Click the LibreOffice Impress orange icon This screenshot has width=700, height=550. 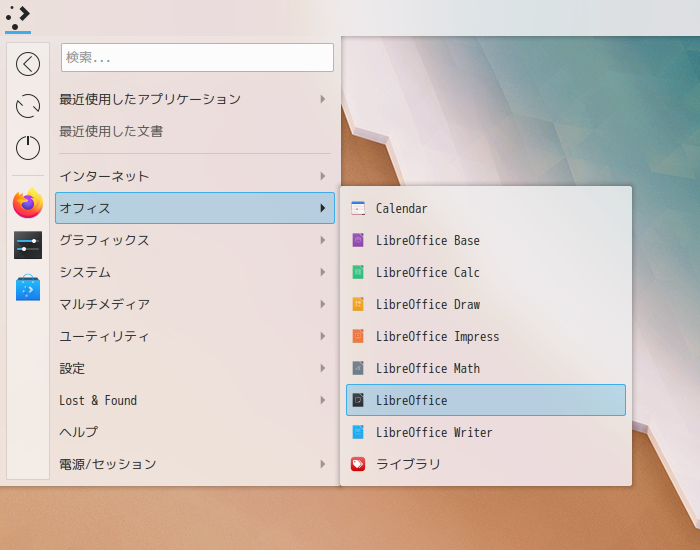coord(358,336)
